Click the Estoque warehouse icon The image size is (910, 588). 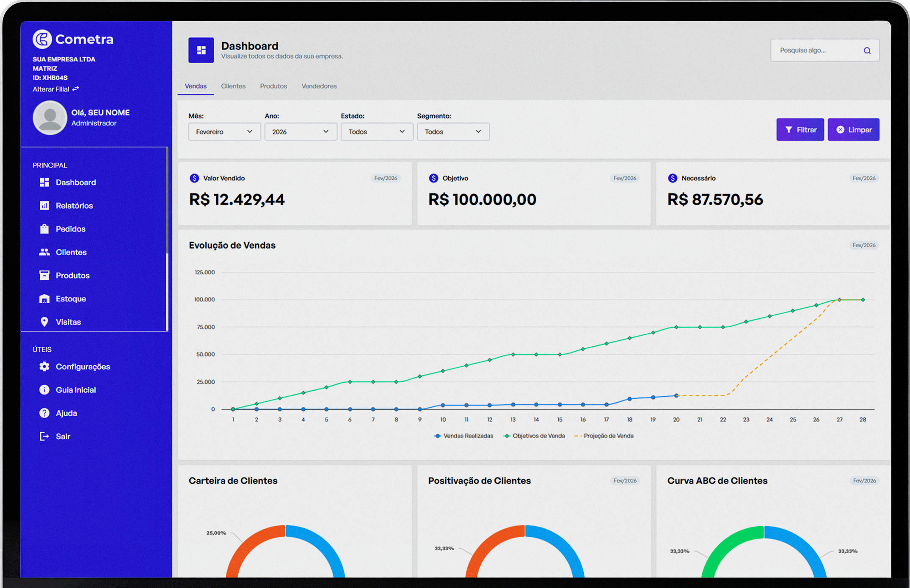point(44,299)
